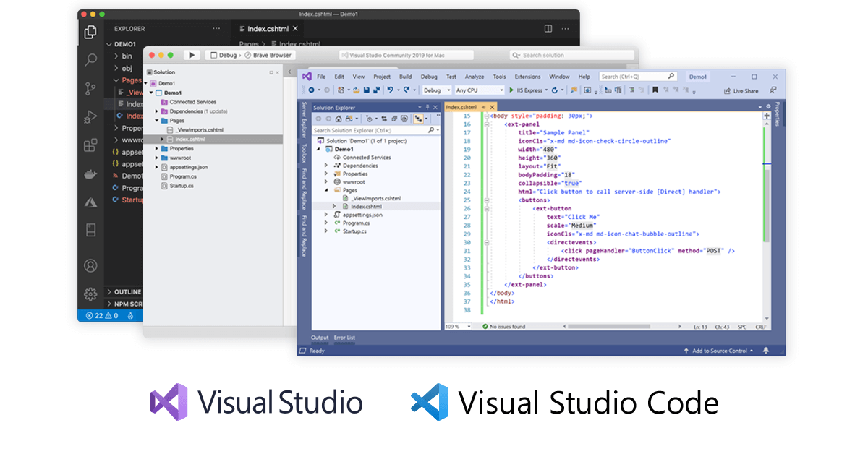Click Show All Files icon in Solution Explorer

(404, 119)
